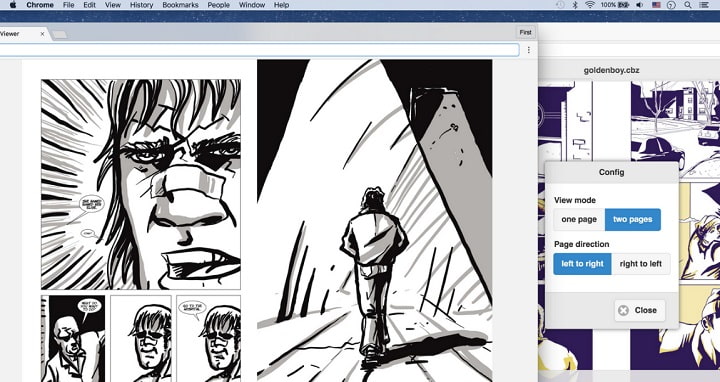The width and height of the screenshot is (720, 382).
Task: Open the History menu
Action: [x=141, y=5]
